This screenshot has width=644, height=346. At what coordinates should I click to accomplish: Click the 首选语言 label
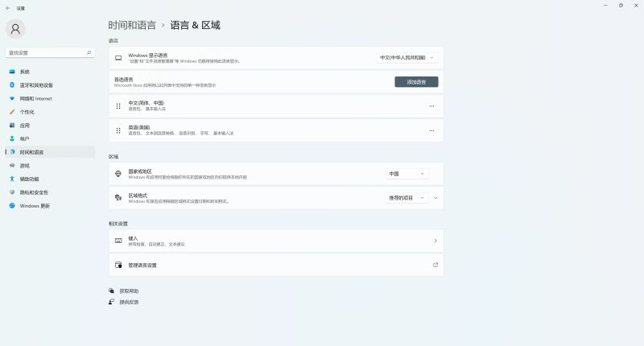(124, 79)
